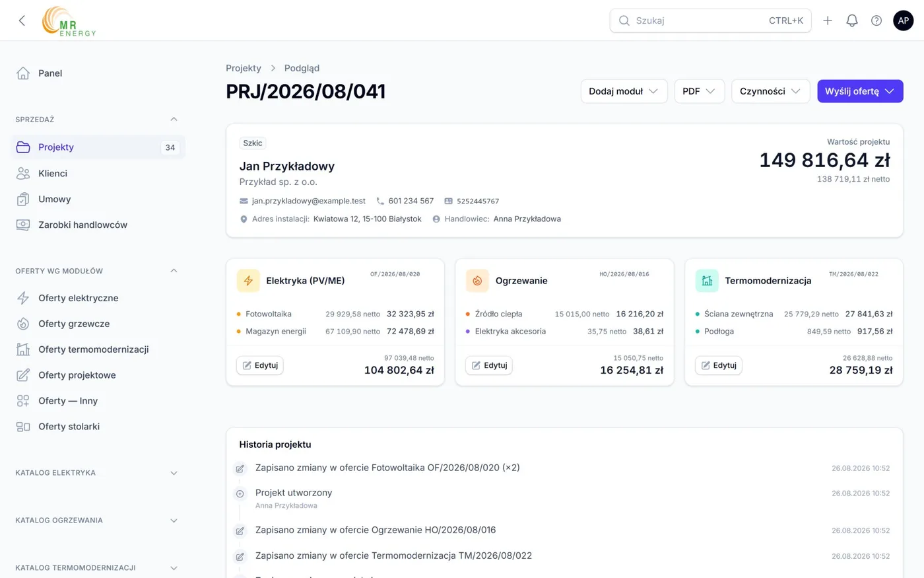The height and width of the screenshot is (578, 924).
Task: Click Zarobki handlowców money icon
Action: [23, 225]
